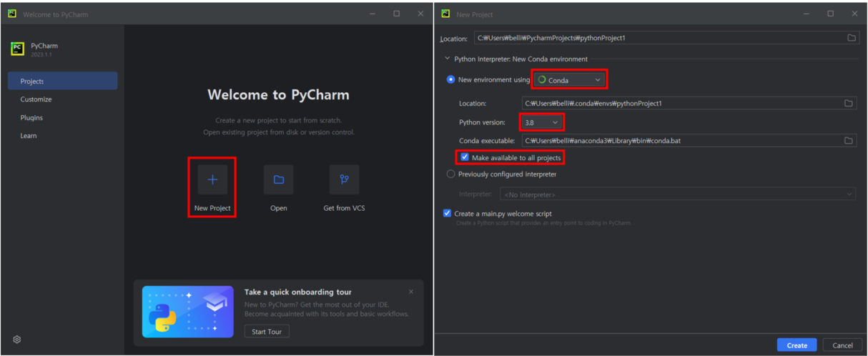868x356 pixels.
Task: Click the Get from VCS branch icon
Action: [x=344, y=179]
